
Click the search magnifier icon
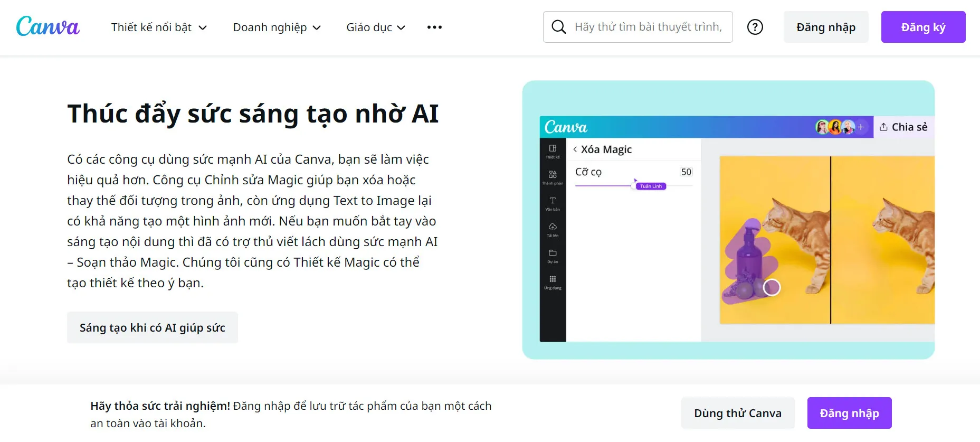[558, 27]
